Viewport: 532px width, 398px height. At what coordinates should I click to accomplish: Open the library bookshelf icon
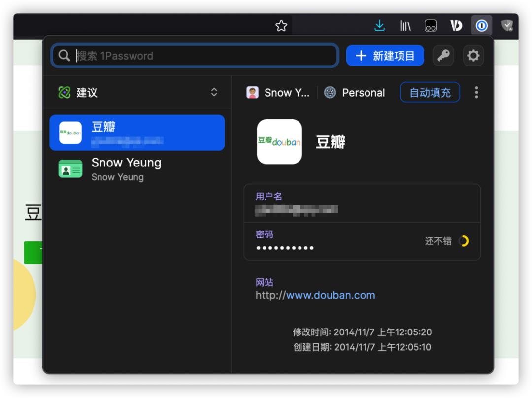click(x=405, y=26)
